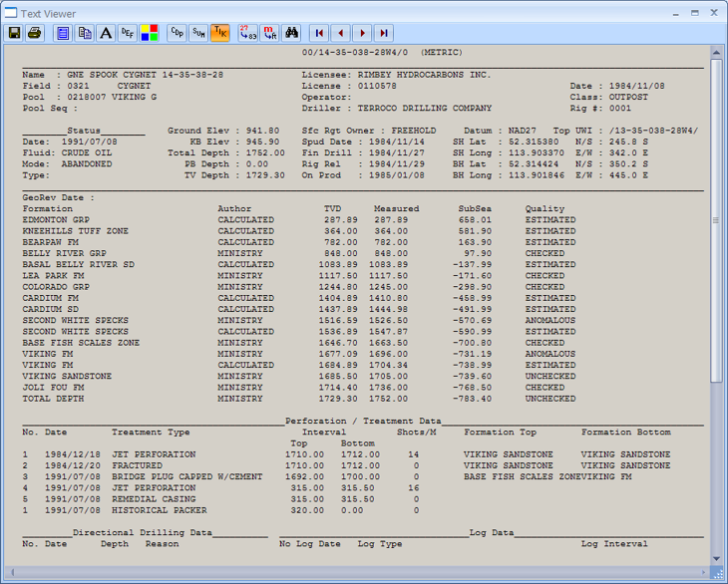Click Spud Date value '1984/11/14'

click(397, 142)
